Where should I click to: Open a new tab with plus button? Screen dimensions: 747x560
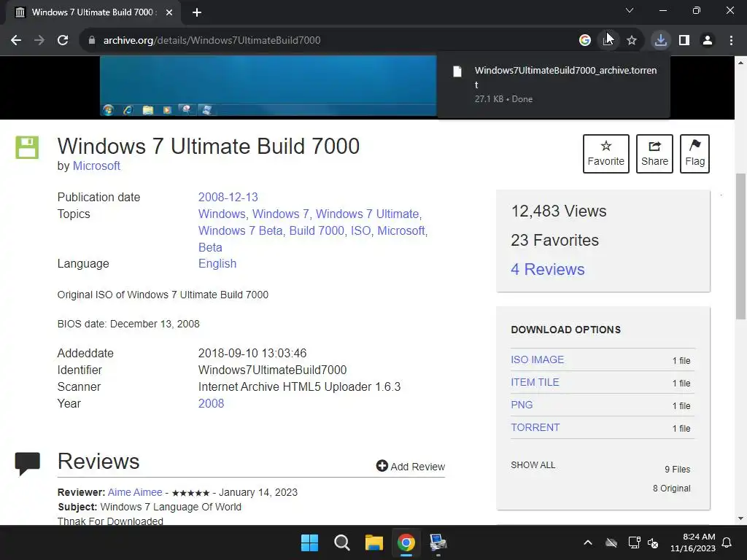click(x=197, y=12)
